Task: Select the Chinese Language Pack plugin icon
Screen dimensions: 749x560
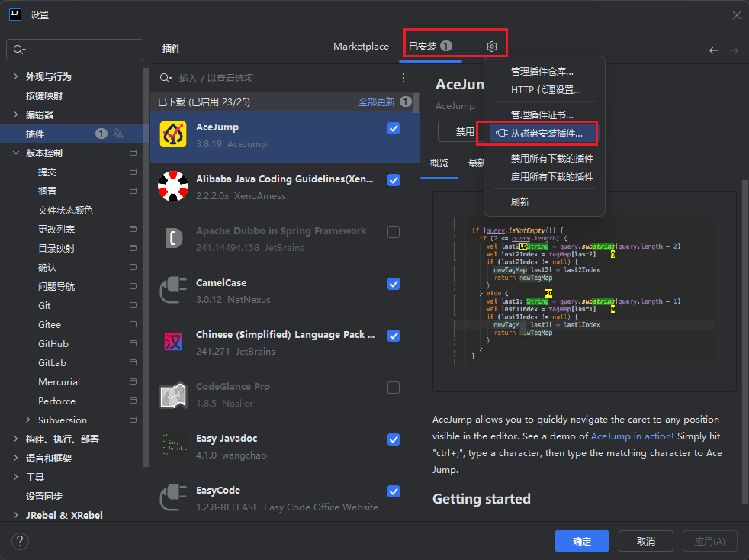Action: pos(172,341)
